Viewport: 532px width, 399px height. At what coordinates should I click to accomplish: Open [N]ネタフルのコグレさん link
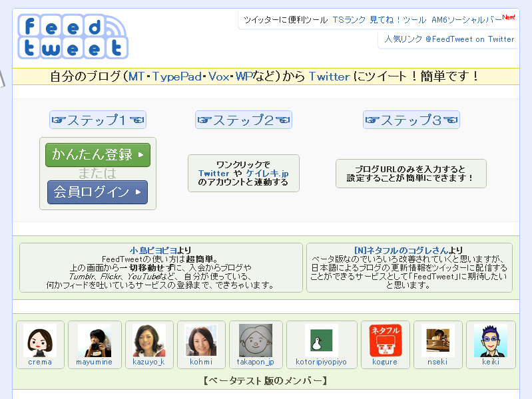pyautogui.click(x=401, y=250)
